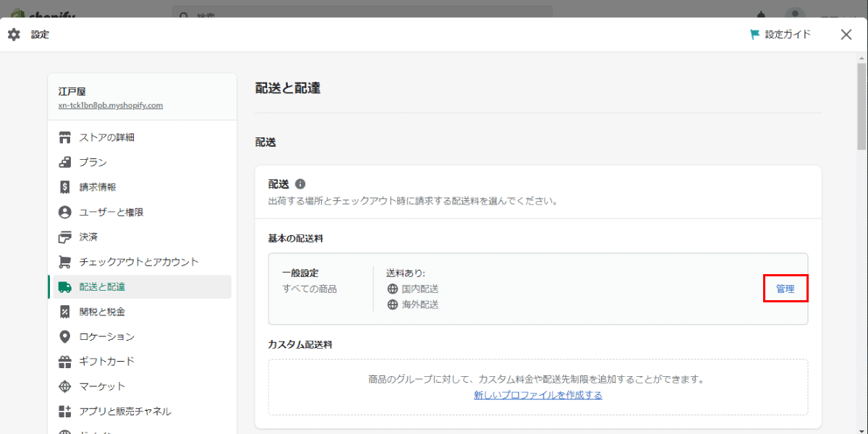
Task: Click the カスタム配送料 heading
Action: (x=300, y=344)
